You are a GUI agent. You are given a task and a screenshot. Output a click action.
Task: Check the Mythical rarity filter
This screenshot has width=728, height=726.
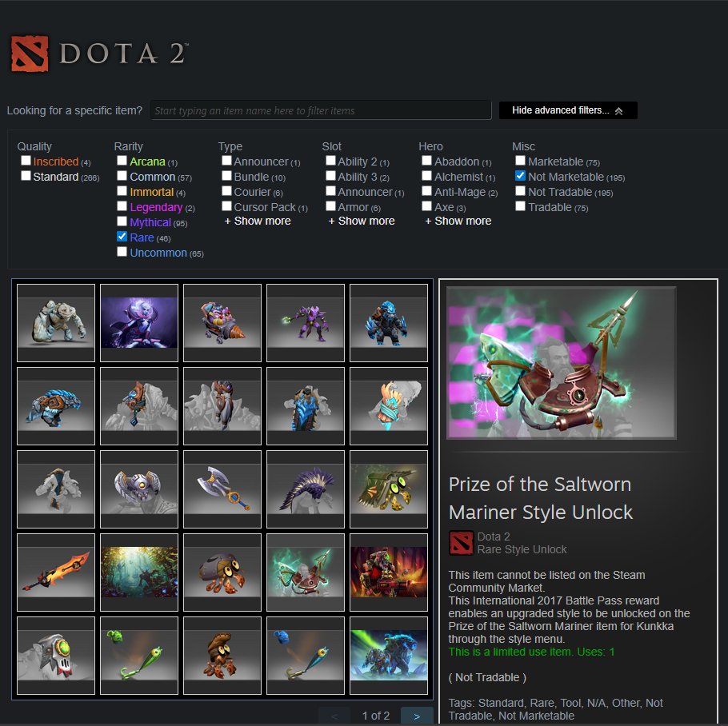pos(122,221)
